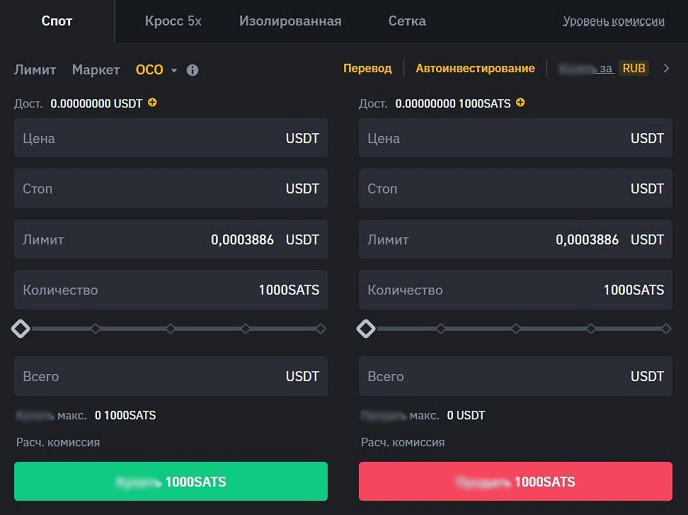The width and height of the screenshot is (688, 515).
Task: Select the Маркет order type
Action: click(96, 70)
